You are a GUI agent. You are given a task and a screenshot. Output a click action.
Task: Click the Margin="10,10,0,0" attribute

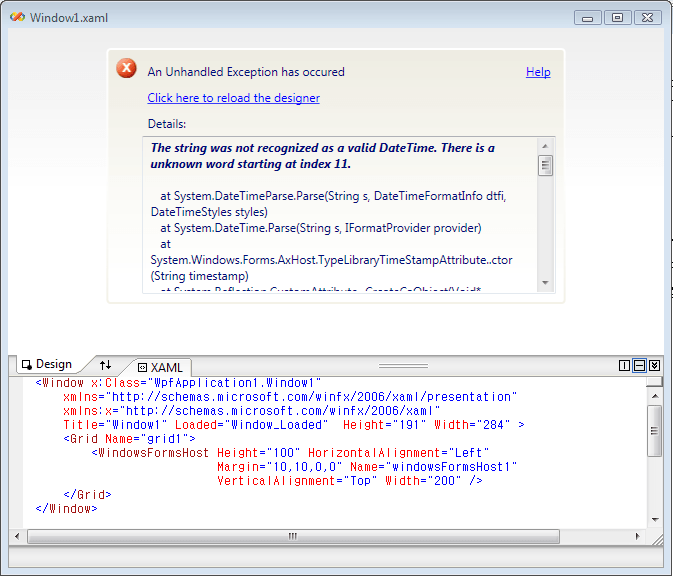(280, 467)
